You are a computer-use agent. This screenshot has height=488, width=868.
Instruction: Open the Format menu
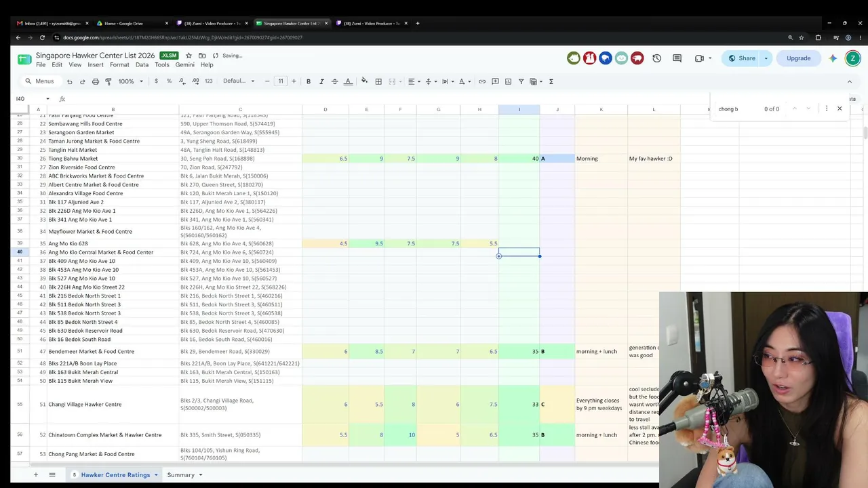(119, 65)
